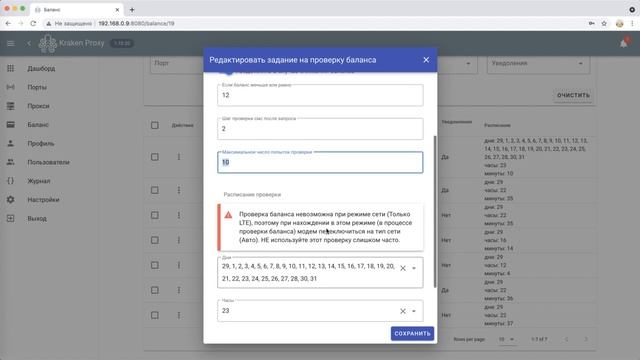Click the Save (СОХРАНИТЬ) button
The height and width of the screenshot is (360, 640).
point(412,333)
